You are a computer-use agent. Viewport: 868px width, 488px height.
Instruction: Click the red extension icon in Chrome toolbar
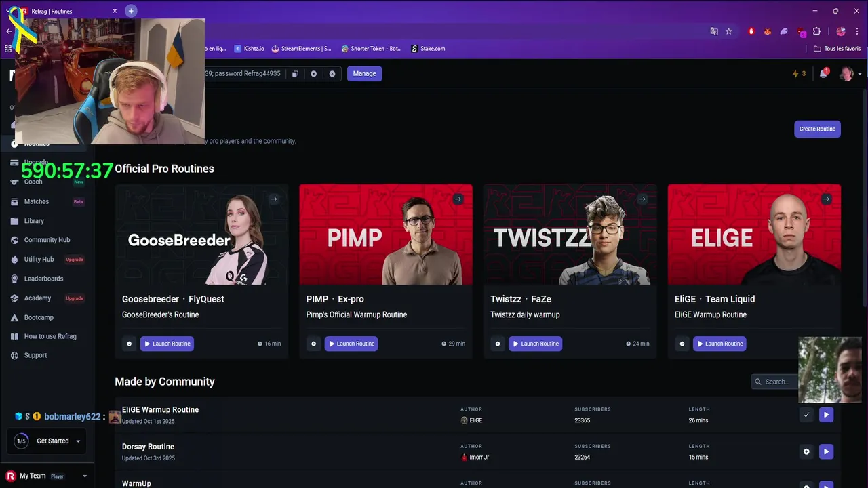(x=751, y=31)
